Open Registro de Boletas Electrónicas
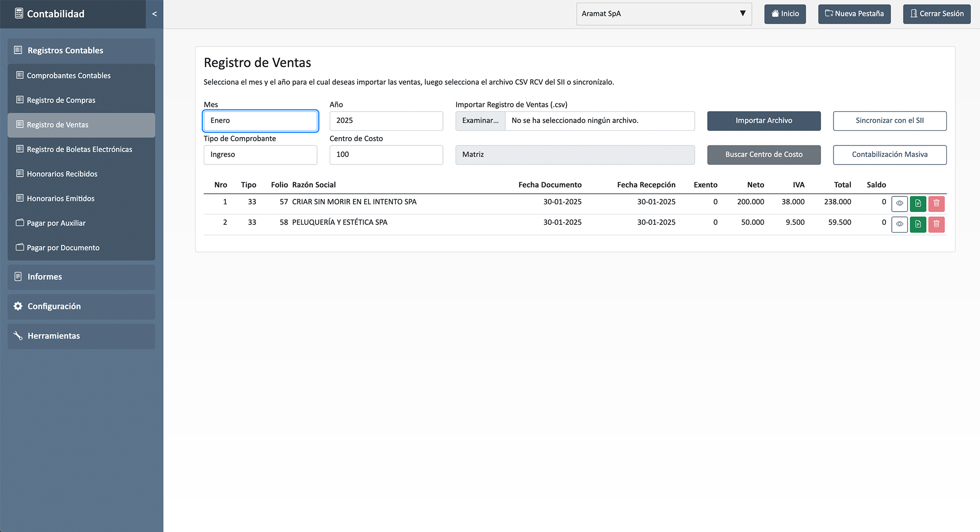 [x=79, y=149]
